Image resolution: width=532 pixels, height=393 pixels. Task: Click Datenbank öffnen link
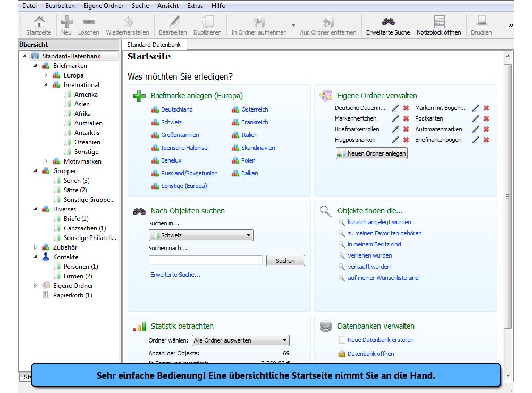371,354
